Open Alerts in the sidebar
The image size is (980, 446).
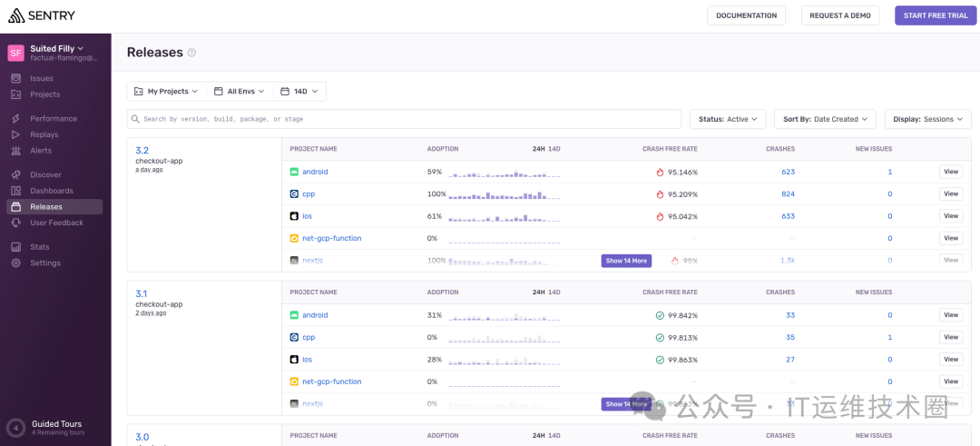point(41,151)
